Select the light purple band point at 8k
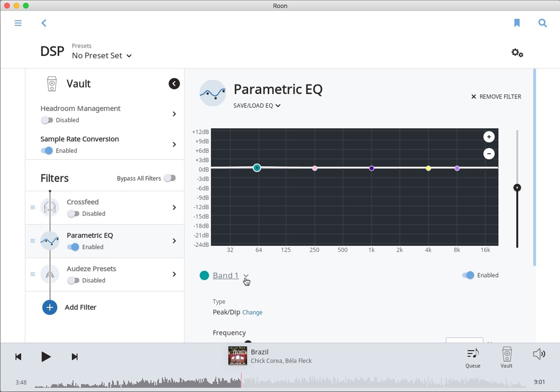Viewport: 560px width, 392px height. coord(457,168)
